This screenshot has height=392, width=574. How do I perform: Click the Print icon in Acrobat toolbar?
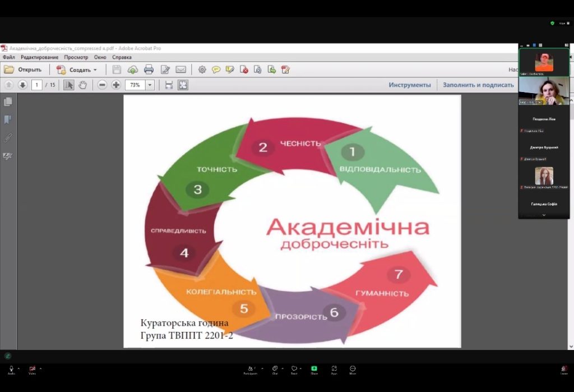click(149, 70)
